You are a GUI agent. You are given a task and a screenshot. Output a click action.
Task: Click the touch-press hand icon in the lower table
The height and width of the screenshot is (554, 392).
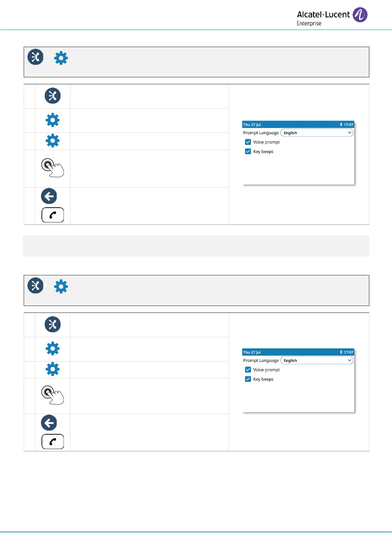pos(52,395)
